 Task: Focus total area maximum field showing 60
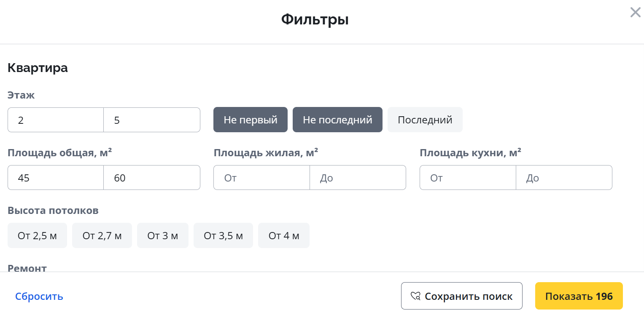(x=152, y=178)
